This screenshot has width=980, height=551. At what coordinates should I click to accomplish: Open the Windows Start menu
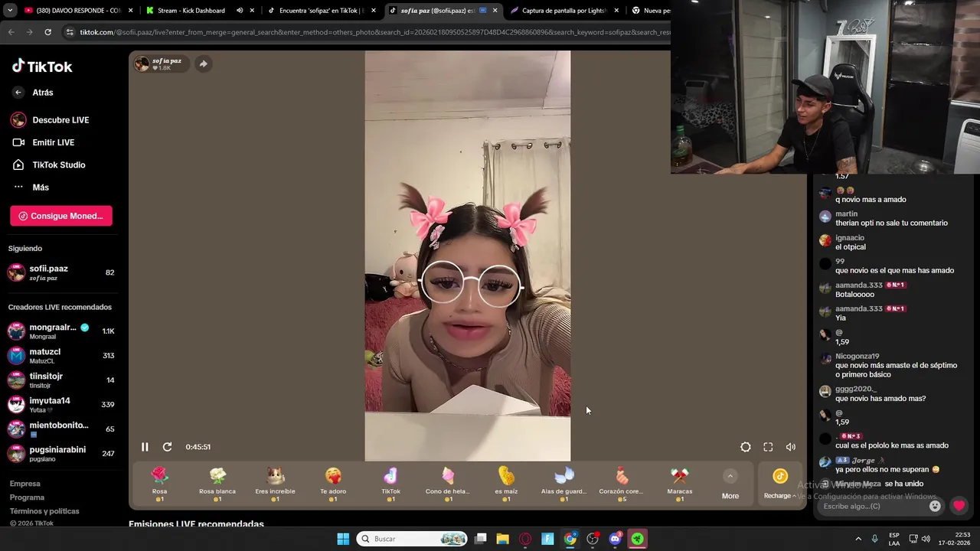click(x=343, y=539)
